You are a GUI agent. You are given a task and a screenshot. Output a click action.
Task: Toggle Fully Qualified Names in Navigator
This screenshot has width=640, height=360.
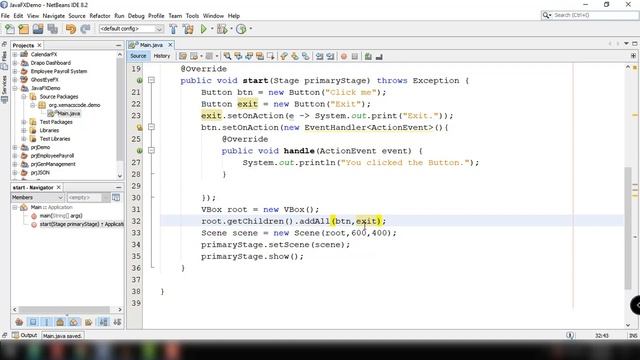(89, 322)
